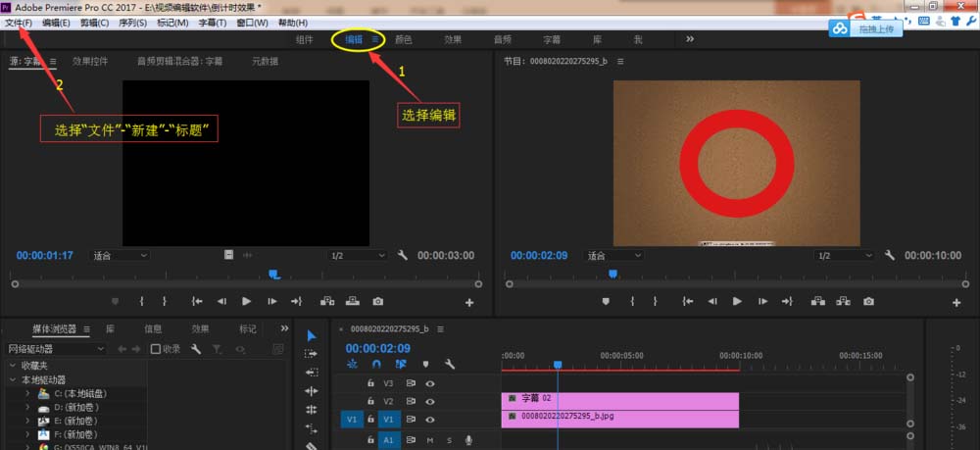Click the Drag Video Only icon in Source monitor
This screenshot has width=980, height=450.
(x=229, y=254)
